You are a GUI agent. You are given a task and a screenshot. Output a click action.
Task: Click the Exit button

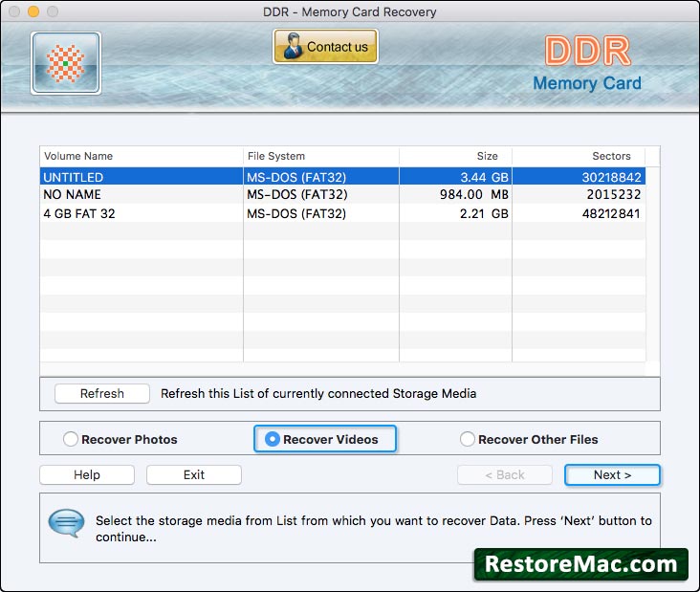194,474
